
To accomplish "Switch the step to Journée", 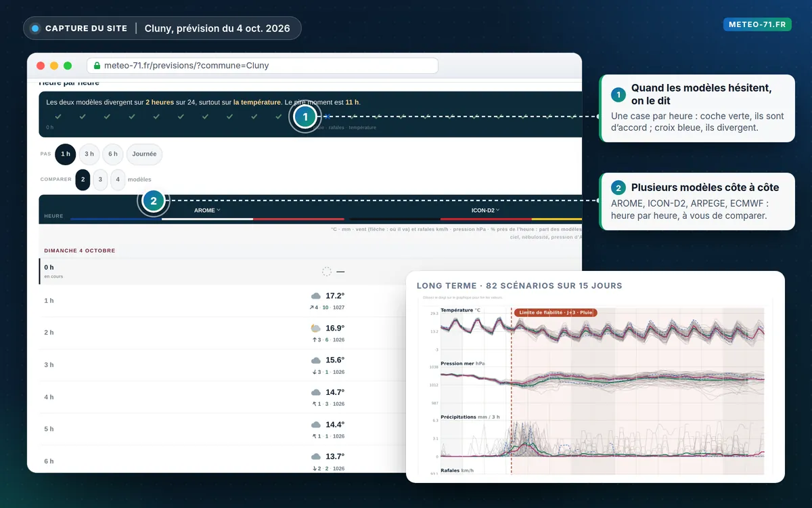I will pos(144,154).
